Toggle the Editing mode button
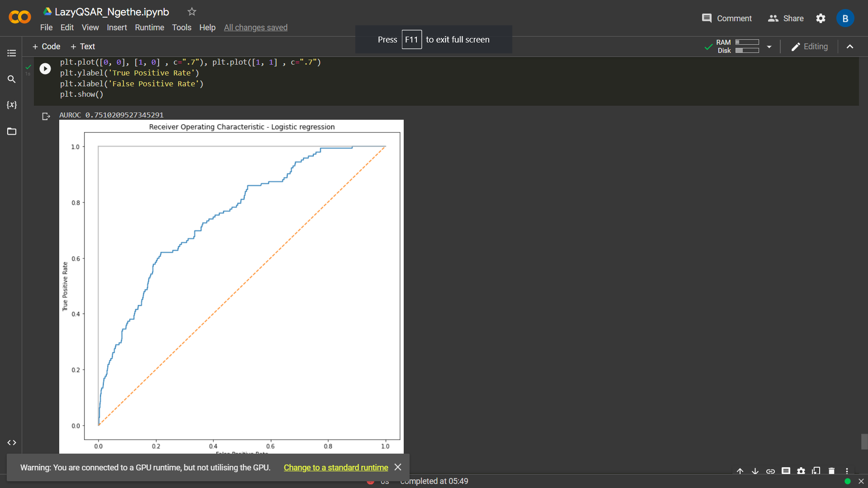Screen dimensions: 868x488 pyautogui.click(x=810, y=47)
